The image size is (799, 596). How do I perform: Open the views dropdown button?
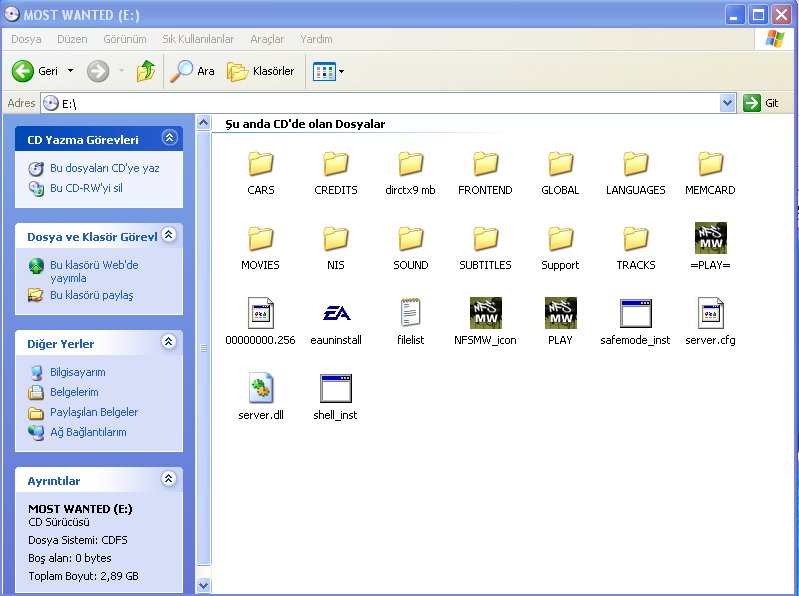coord(329,71)
